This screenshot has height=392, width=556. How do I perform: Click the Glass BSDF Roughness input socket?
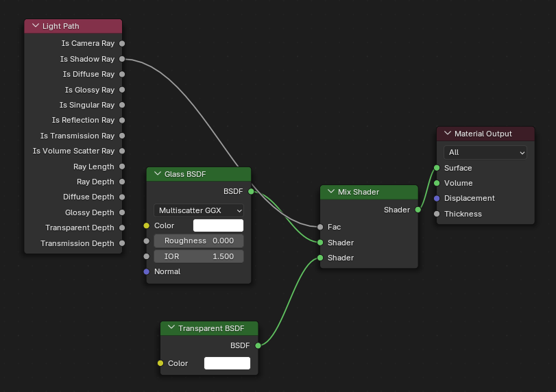coord(147,241)
